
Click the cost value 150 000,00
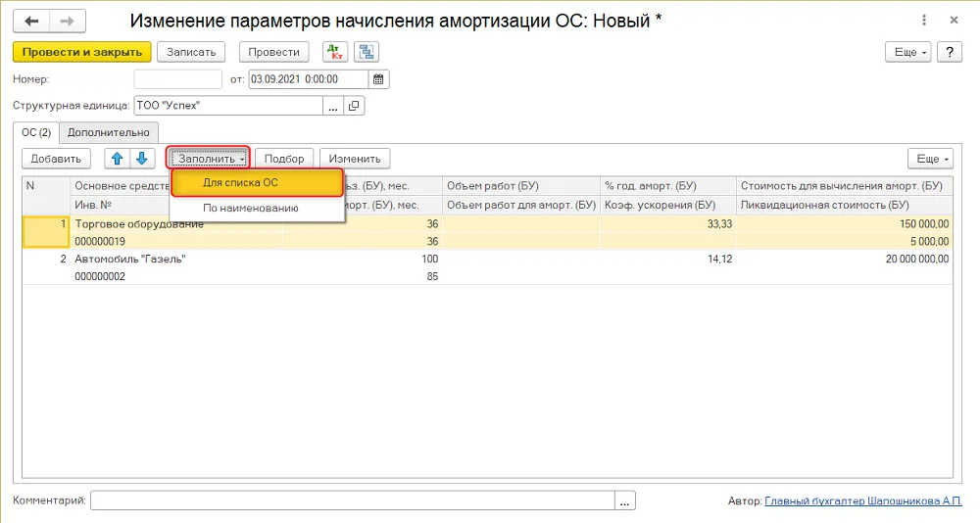924,223
